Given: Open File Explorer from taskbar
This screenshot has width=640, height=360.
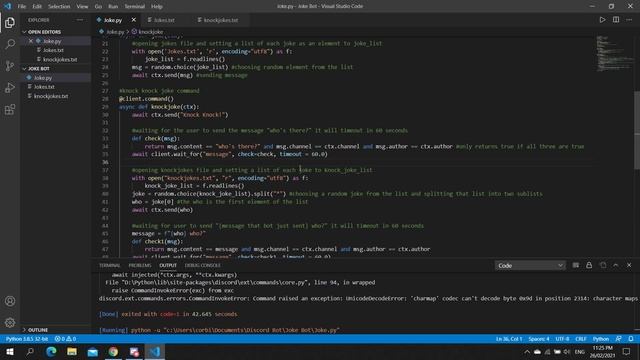Looking at the screenshot, I should [72, 351].
